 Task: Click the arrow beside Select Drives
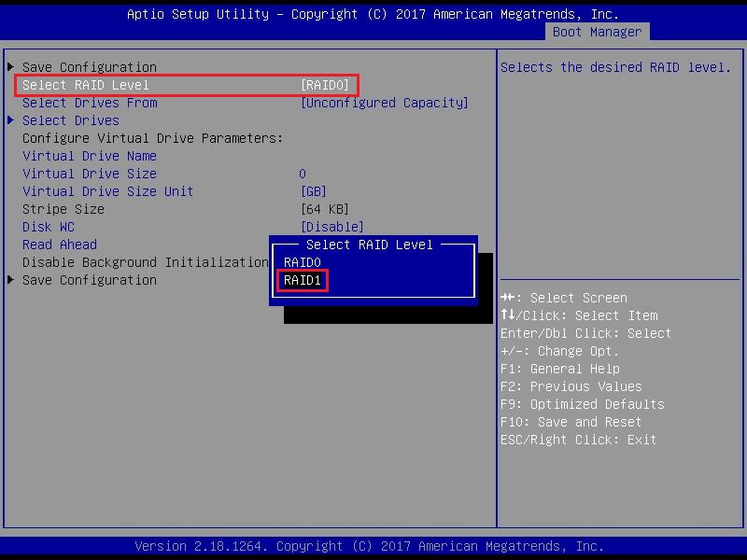point(11,120)
